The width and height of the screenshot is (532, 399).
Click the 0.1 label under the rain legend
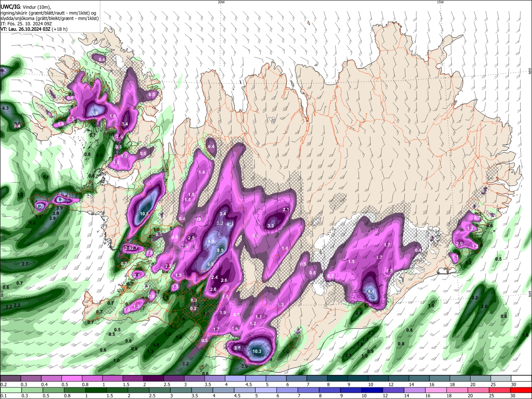point(3,396)
